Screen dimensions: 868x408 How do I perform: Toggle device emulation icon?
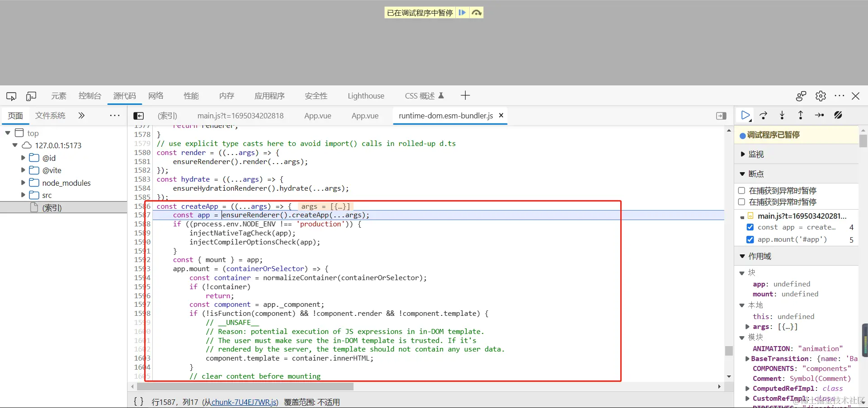click(31, 96)
